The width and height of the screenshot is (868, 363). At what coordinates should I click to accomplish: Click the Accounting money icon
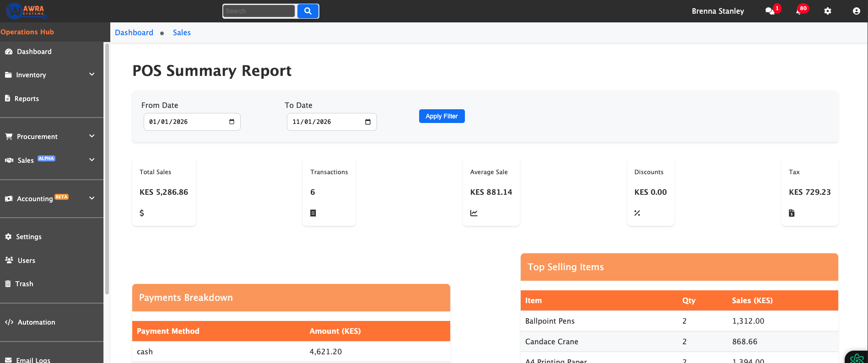tap(9, 198)
